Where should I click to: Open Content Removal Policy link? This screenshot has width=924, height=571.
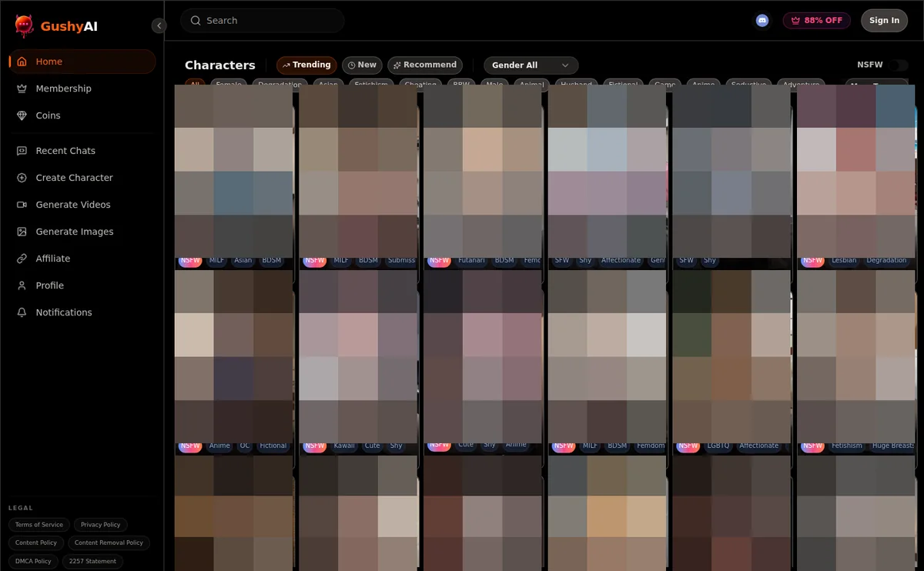[109, 543]
